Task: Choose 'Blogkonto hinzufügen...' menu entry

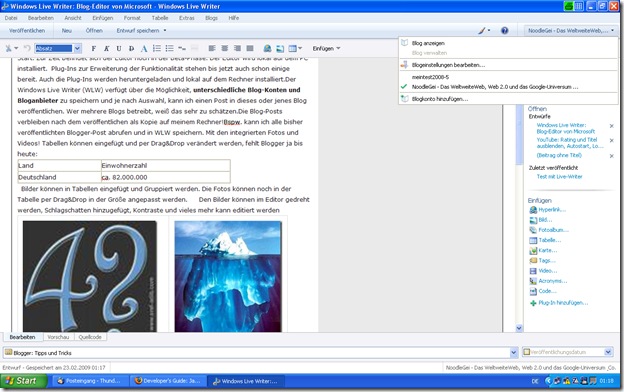Action: pyautogui.click(x=440, y=99)
